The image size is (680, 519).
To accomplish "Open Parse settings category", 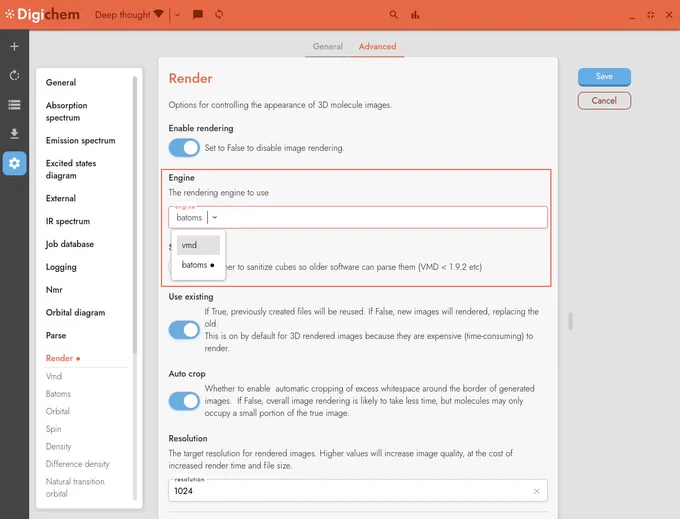I will [56, 336].
